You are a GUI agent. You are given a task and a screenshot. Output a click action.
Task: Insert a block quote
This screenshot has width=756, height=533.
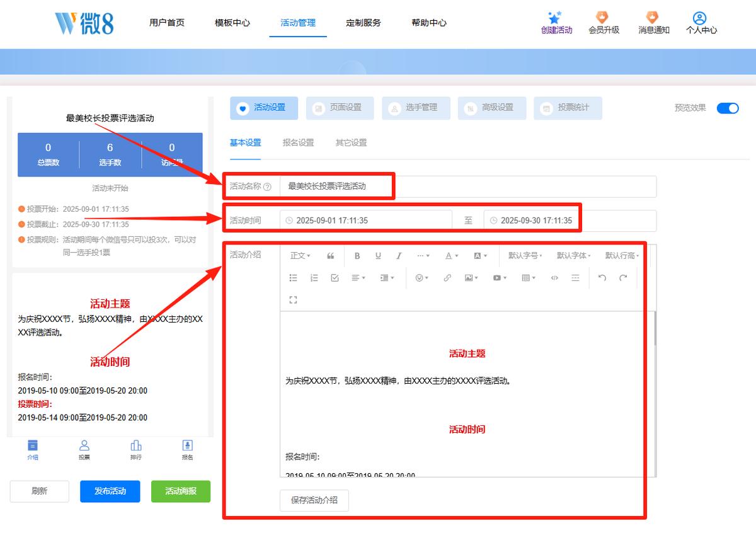pyautogui.click(x=331, y=256)
